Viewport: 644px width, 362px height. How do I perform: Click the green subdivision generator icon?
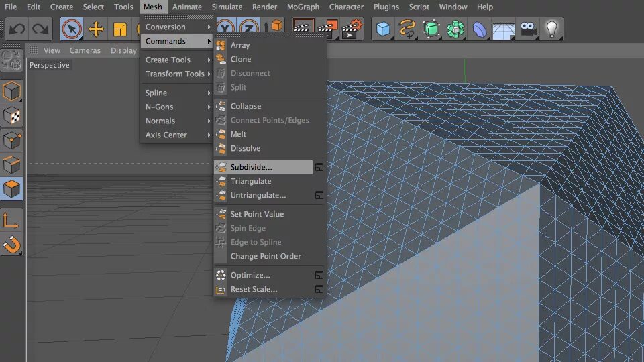pyautogui.click(x=431, y=29)
